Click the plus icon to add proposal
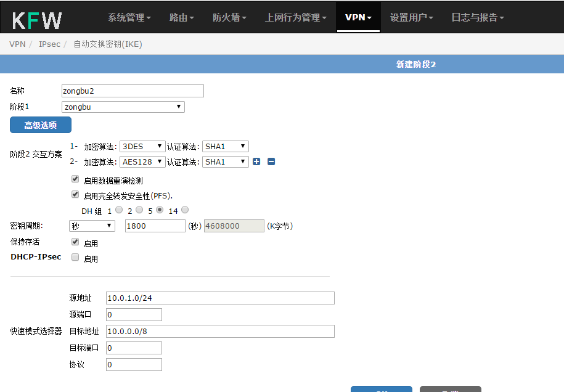 click(x=256, y=162)
